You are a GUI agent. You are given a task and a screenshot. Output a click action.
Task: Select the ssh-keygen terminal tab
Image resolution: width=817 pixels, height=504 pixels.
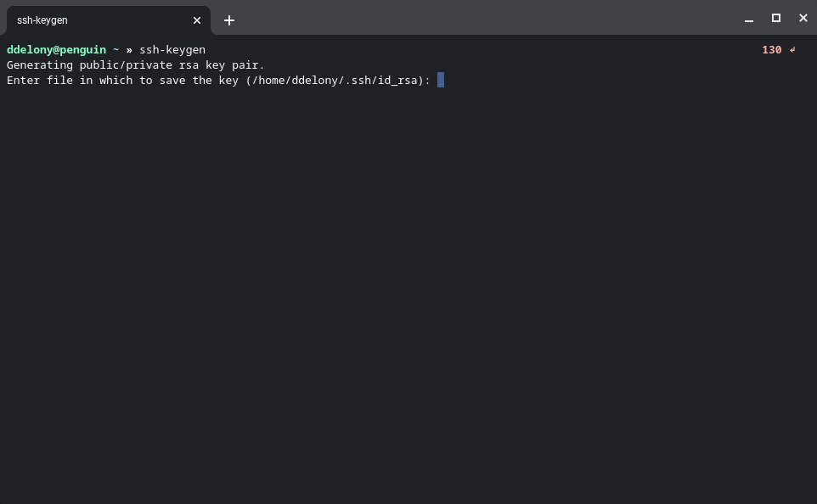pos(109,20)
